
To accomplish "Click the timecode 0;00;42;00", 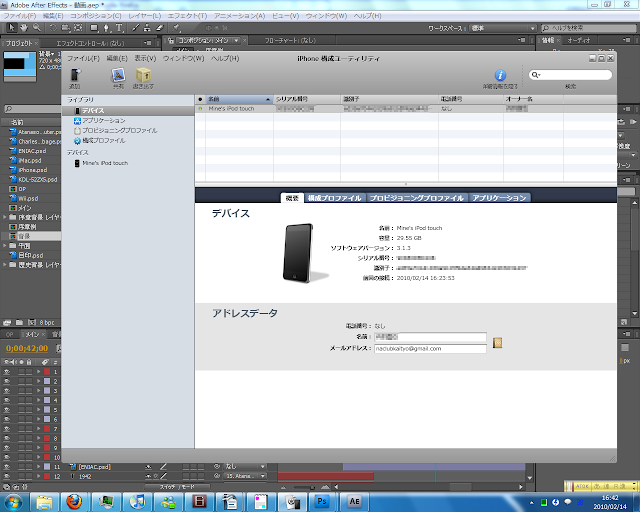I will (x=27, y=348).
